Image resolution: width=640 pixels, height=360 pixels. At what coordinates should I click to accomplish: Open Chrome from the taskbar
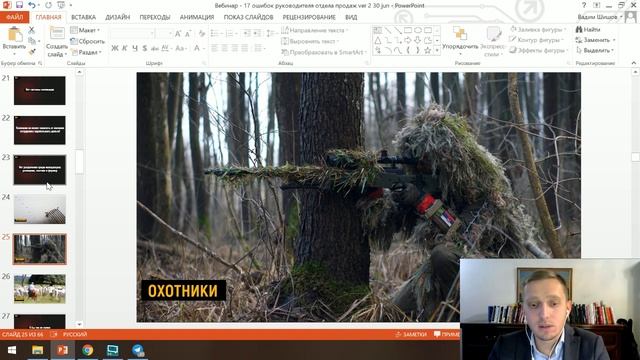point(87,350)
